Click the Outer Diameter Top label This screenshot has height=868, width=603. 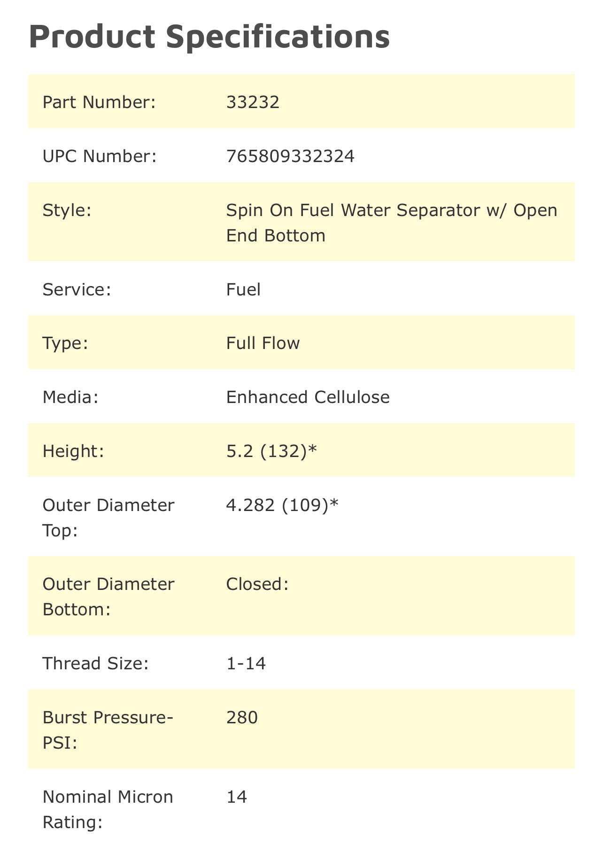108,518
